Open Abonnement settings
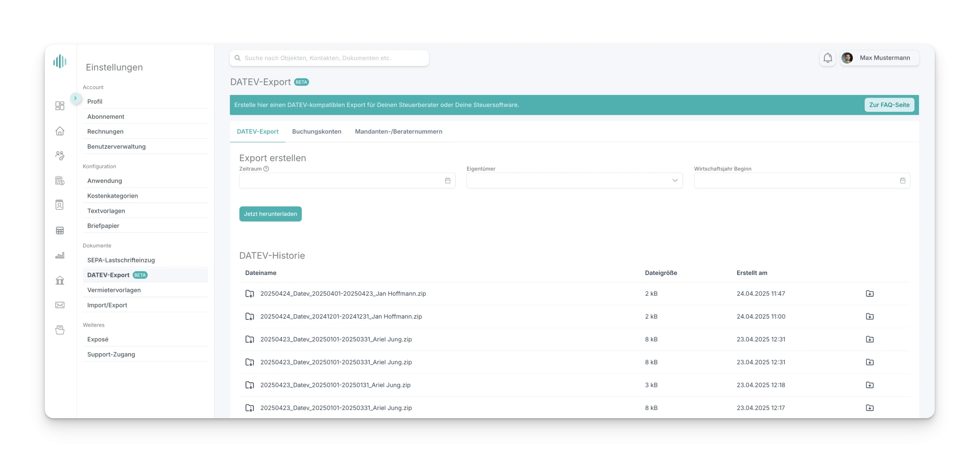 pos(145,116)
